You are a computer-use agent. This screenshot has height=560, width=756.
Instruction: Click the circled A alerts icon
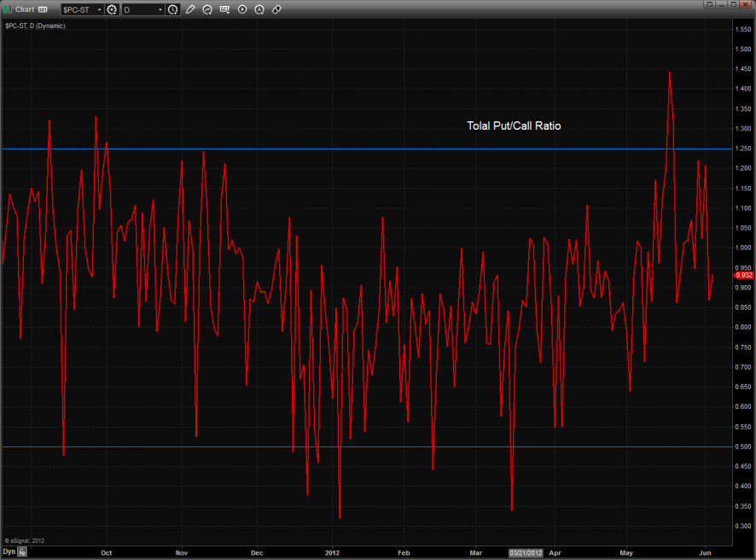tap(259, 9)
